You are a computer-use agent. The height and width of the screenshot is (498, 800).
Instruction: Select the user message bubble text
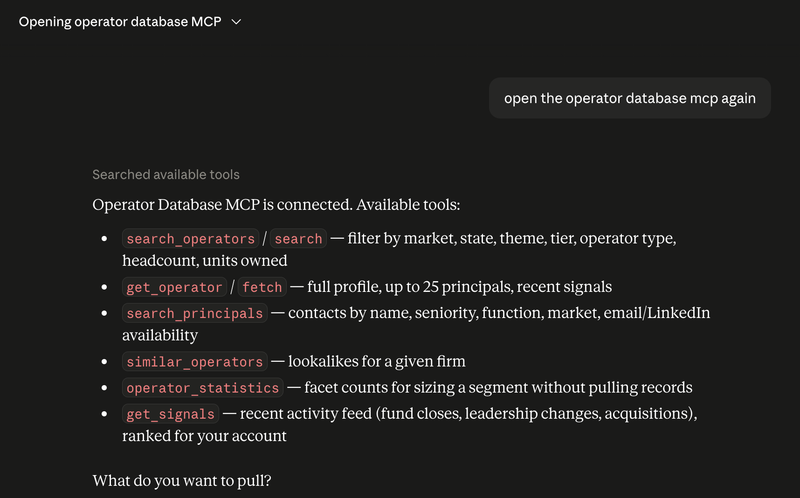tap(630, 98)
